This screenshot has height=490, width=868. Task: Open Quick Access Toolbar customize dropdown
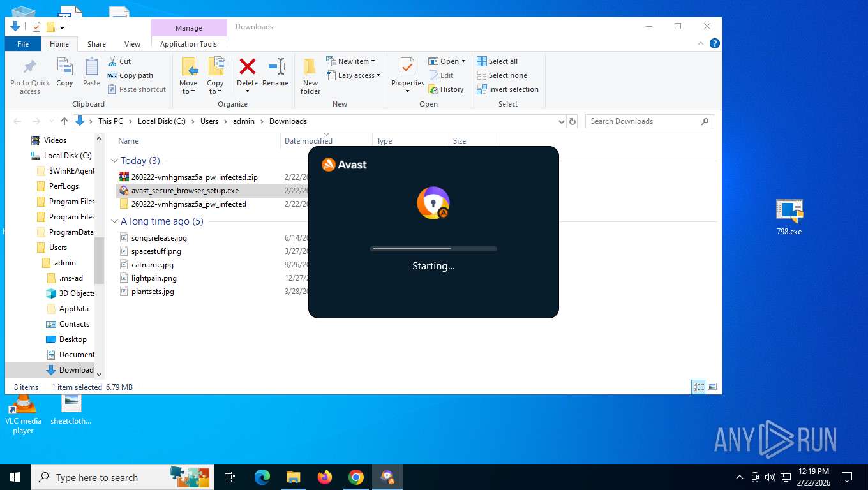[x=62, y=27]
